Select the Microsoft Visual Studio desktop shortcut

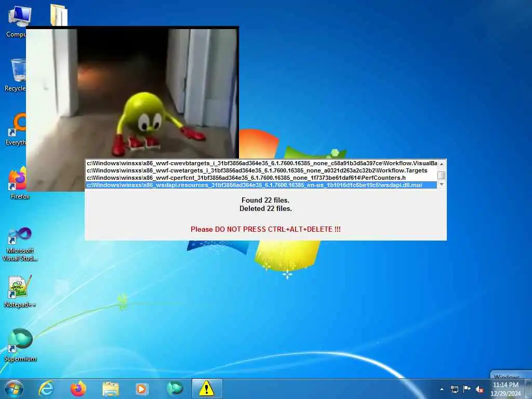click(x=20, y=244)
